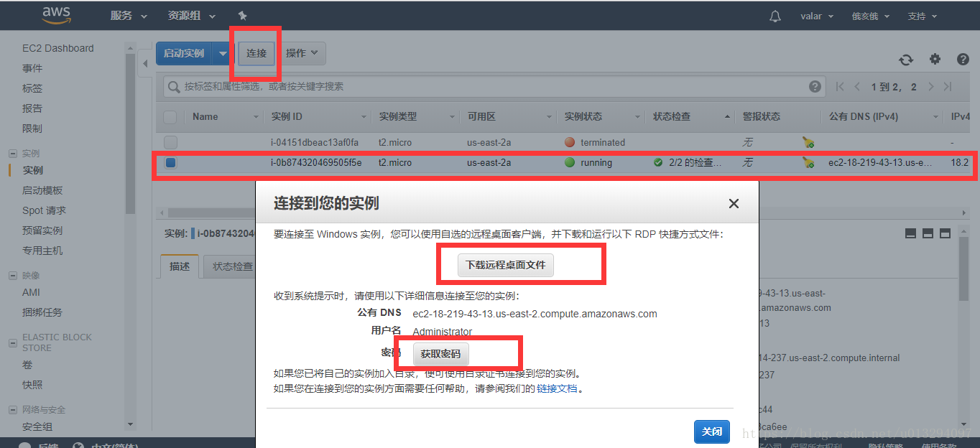The height and width of the screenshot is (448, 980).
Task: Click the instance tag filter search field
Action: pyautogui.click(x=495, y=86)
